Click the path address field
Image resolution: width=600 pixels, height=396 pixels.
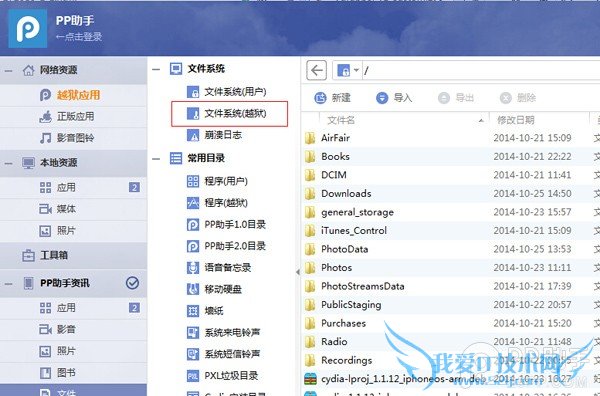[x=481, y=70]
